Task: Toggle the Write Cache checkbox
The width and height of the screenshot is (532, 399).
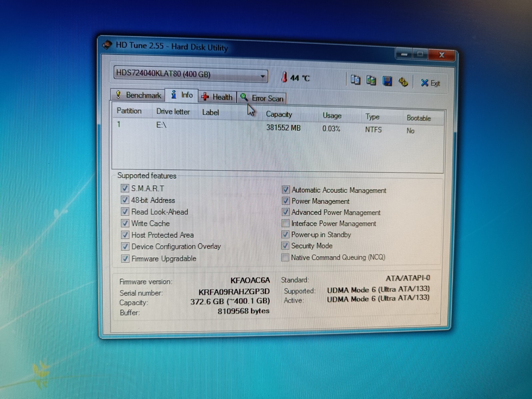Action: pos(125,223)
